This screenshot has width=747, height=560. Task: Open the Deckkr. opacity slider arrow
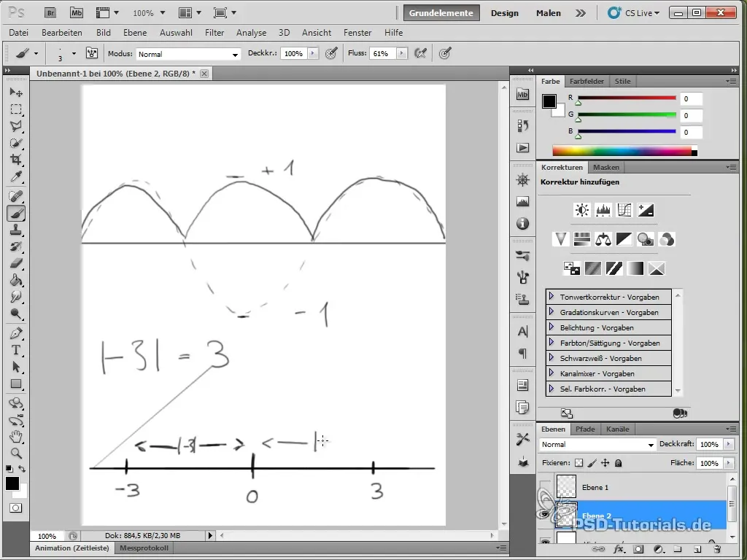pos(313,53)
